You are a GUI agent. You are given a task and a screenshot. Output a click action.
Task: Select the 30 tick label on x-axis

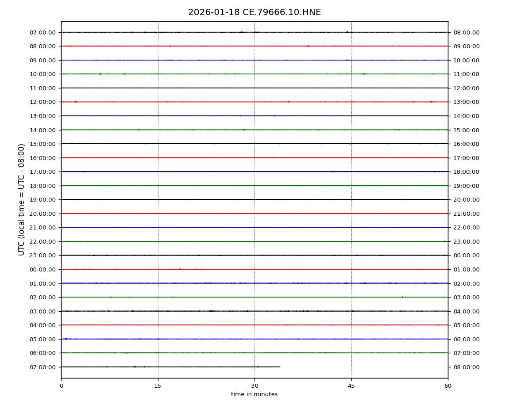pos(254,386)
